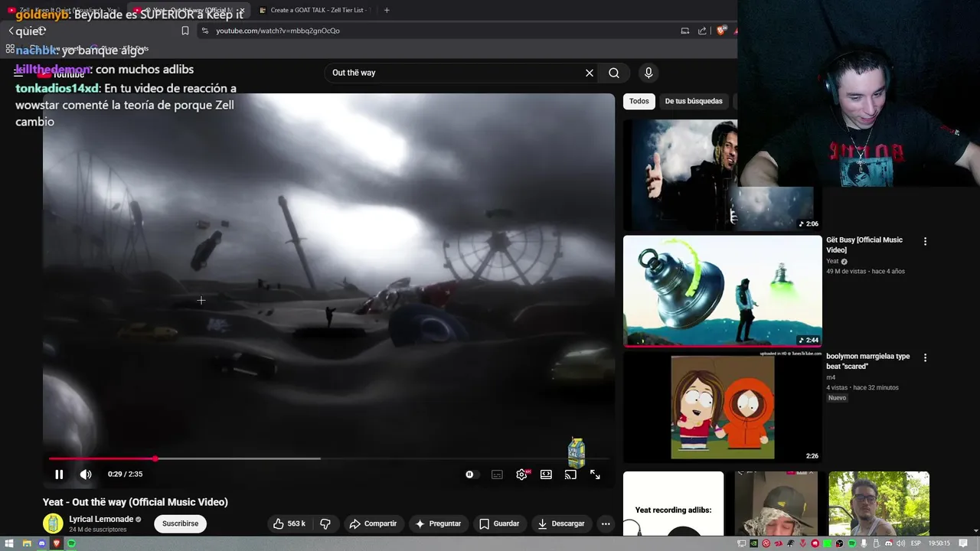Like the video with 563 k likes

(x=290, y=523)
